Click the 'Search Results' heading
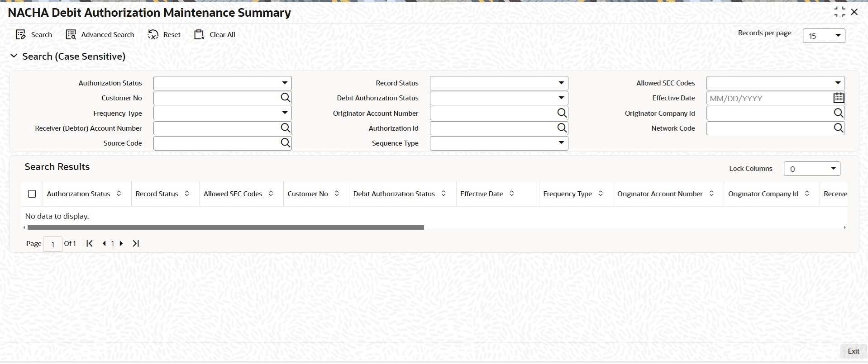 click(x=57, y=167)
